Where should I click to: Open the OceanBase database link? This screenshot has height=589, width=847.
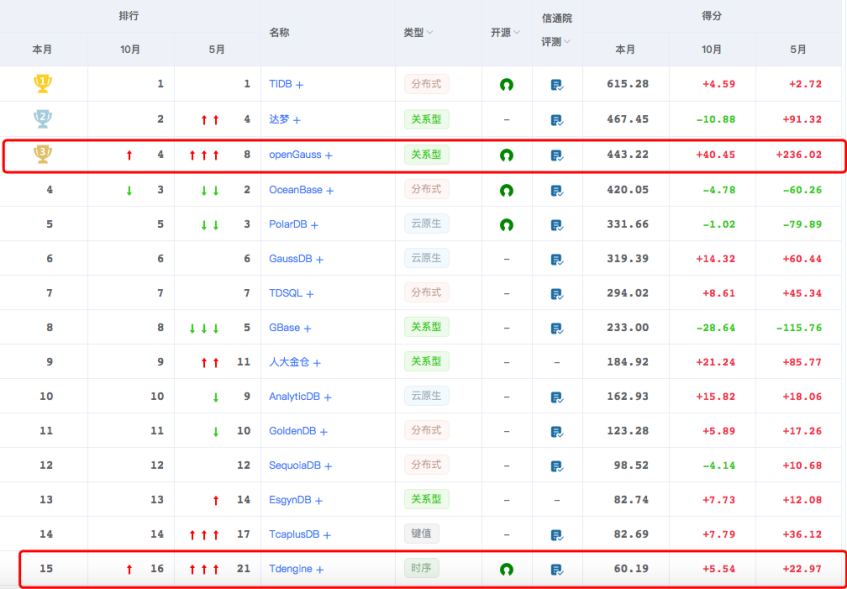295,190
